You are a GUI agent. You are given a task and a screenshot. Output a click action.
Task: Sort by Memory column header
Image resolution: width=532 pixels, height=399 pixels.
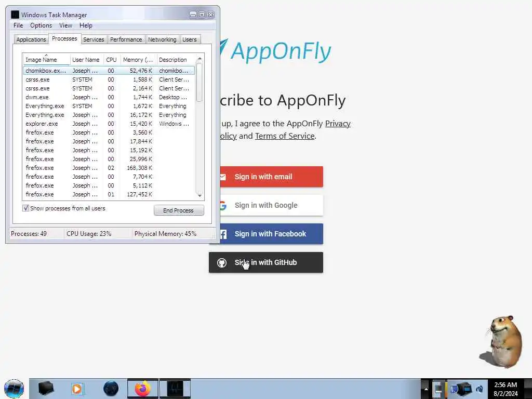(138, 60)
